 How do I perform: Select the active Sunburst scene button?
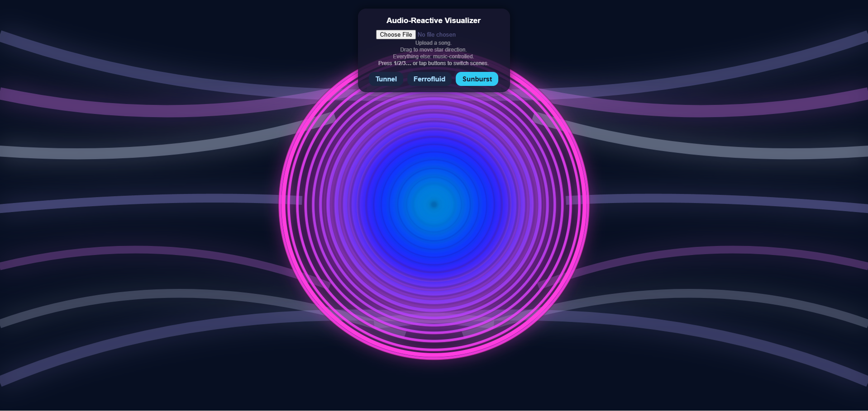tap(477, 79)
